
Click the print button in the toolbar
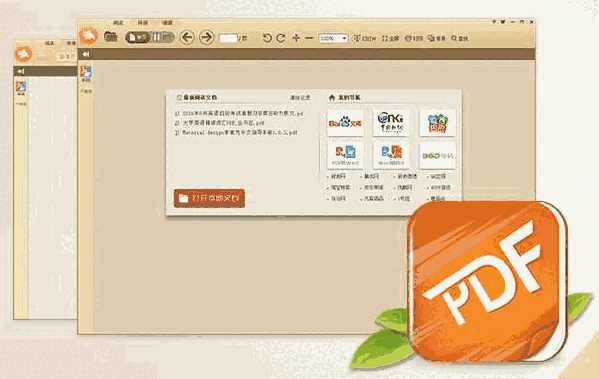[x=414, y=39]
